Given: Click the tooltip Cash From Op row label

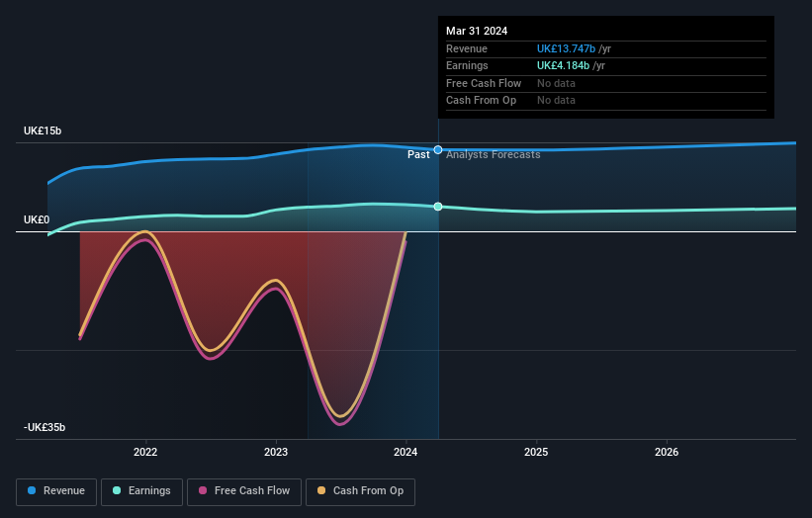Looking at the screenshot, I should (x=481, y=101).
